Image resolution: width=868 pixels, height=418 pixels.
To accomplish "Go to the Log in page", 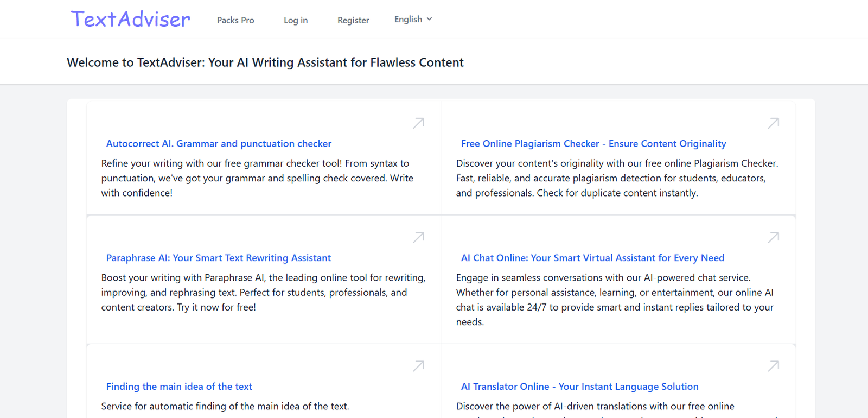I will coord(296,20).
